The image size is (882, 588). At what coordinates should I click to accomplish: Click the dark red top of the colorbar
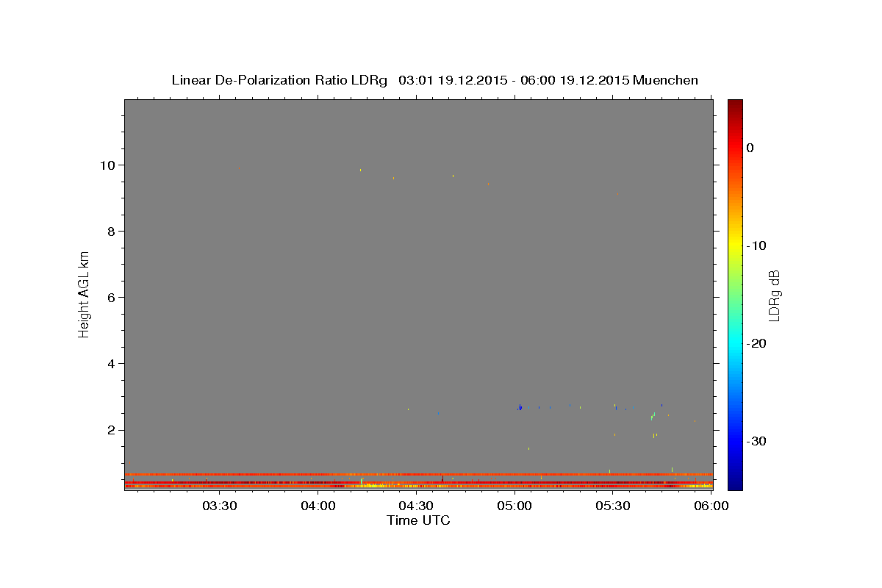click(735, 107)
